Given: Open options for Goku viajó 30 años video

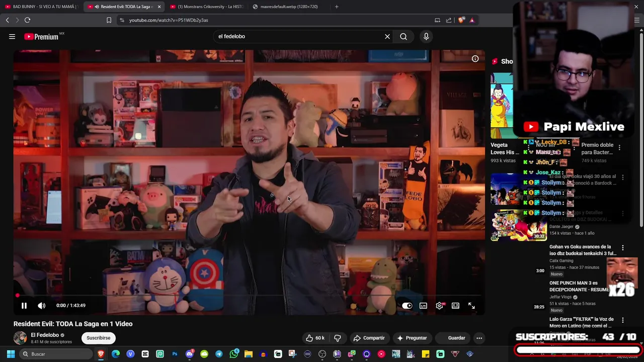Looking at the screenshot, I should 623,177.
